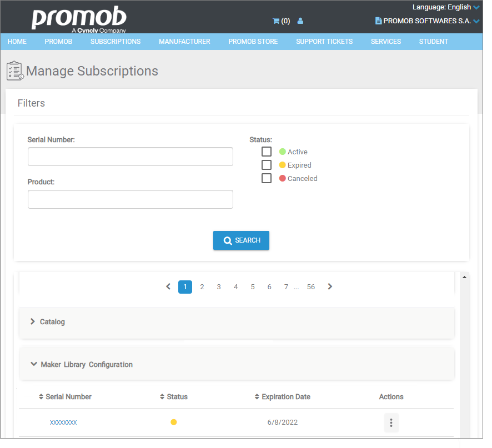Open the STUDENT menu

pos(434,42)
